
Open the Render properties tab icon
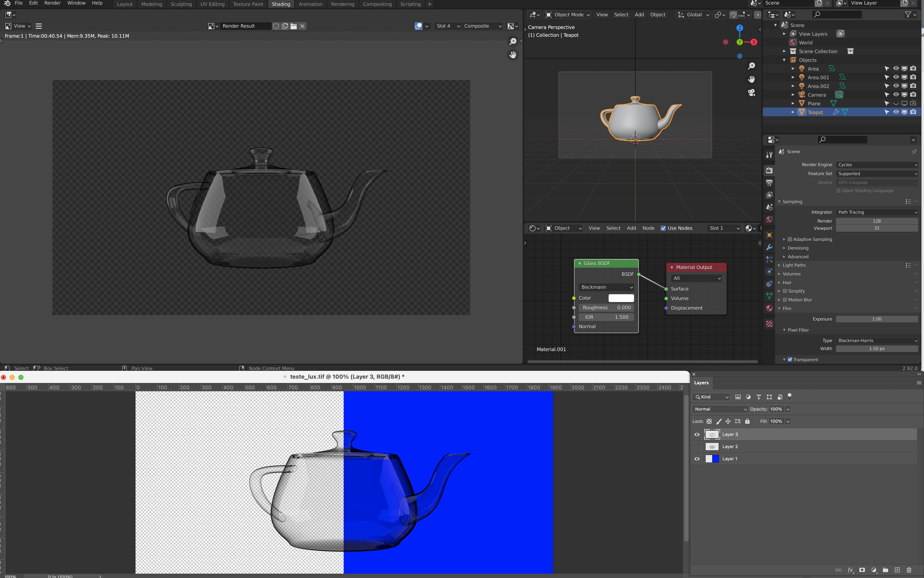tap(769, 170)
